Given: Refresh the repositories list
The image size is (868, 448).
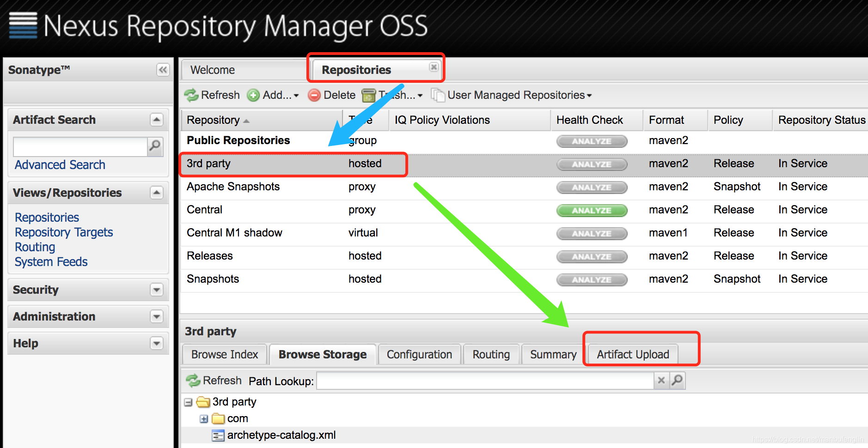Looking at the screenshot, I should pyautogui.click(x=212, y=95).
